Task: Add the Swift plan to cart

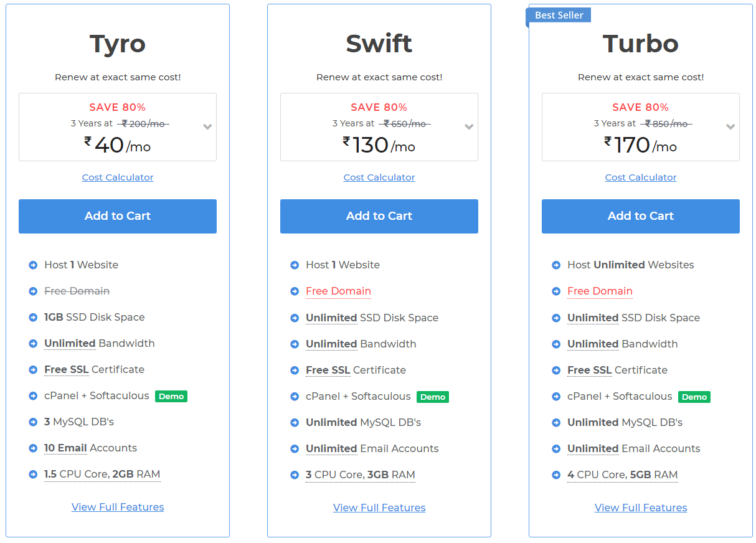Action: tap(379, 216)
